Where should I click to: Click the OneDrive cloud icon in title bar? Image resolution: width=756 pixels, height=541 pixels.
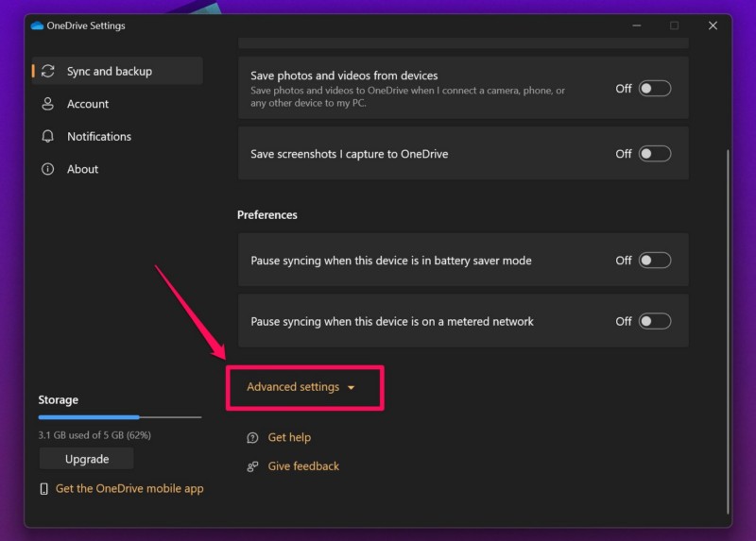pos(38,25)
